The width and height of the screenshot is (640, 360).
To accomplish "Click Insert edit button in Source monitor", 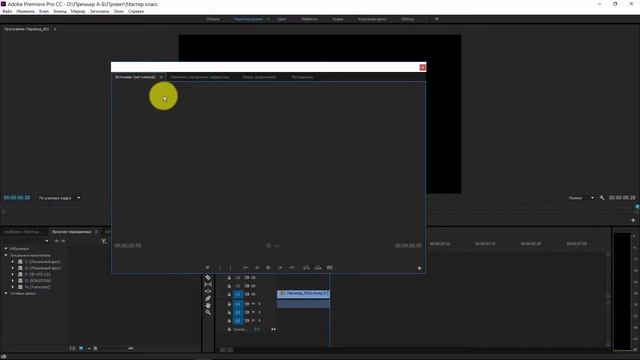I will pyautogui.click(x=306, y=268).
